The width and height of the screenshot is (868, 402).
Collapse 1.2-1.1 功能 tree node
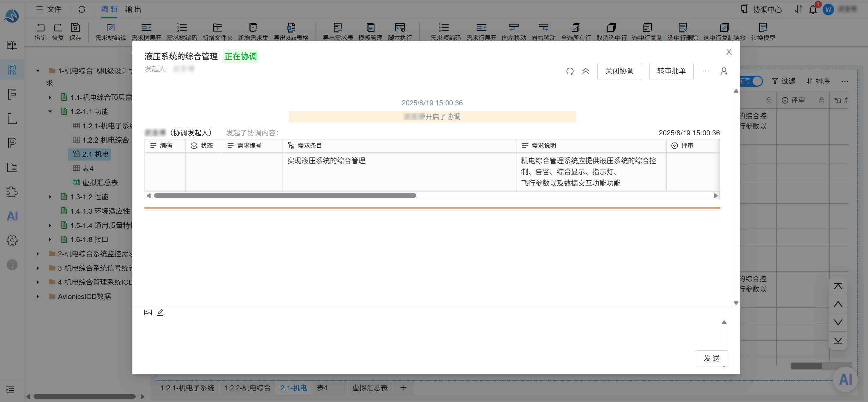click(50, 111)
